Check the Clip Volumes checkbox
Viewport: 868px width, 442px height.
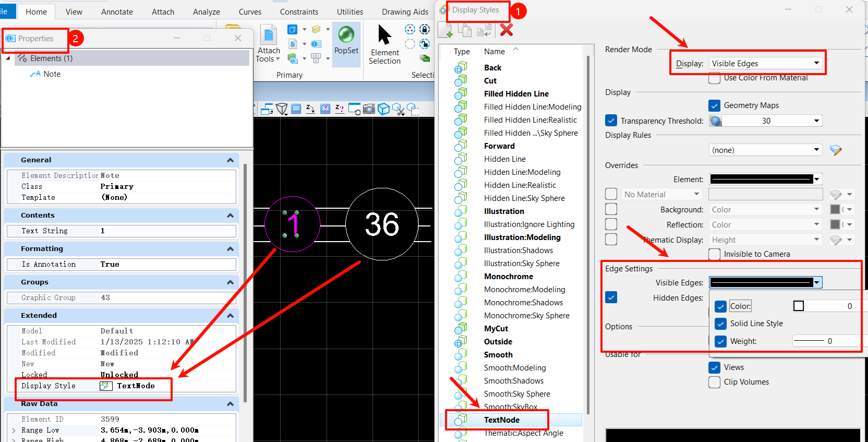coord(715,382)
